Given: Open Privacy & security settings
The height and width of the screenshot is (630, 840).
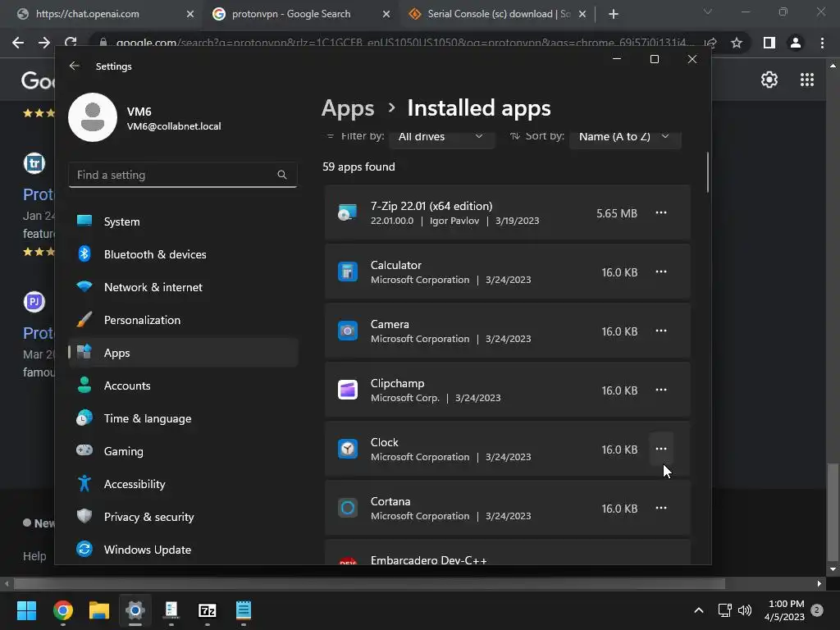Looking at the screenshot, I should tap(183, 517).
